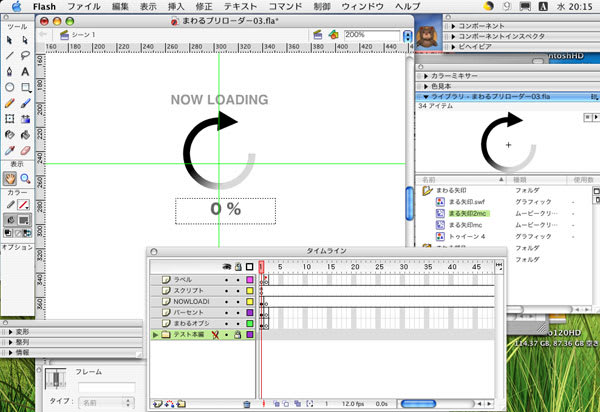Select the Fill Transform tool
The image size is (600, 412).
point(25,119)
